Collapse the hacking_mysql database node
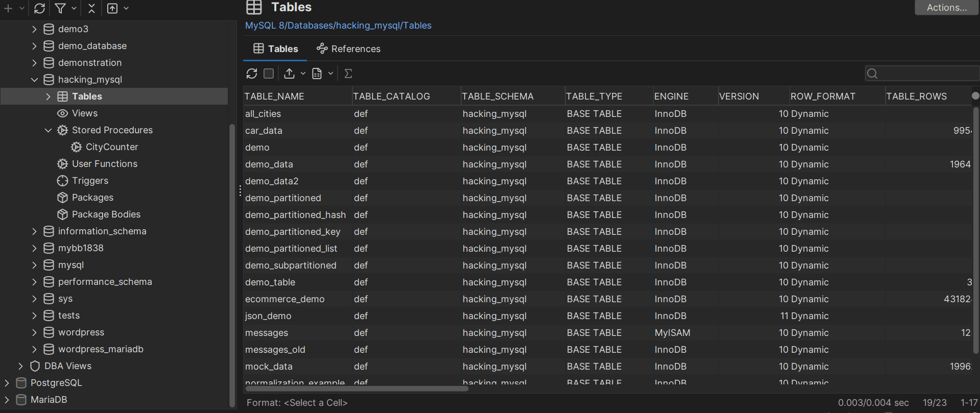Viewport: 980px width, 413px height. tap(34, 80)
